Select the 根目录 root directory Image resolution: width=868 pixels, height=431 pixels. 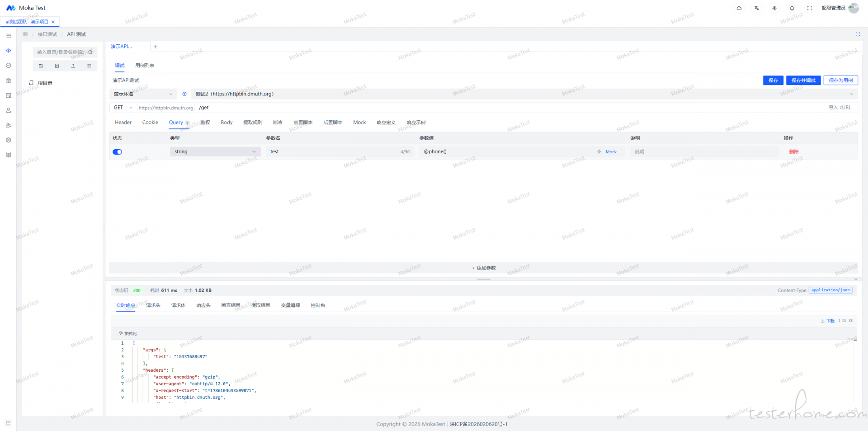[45, 83]
